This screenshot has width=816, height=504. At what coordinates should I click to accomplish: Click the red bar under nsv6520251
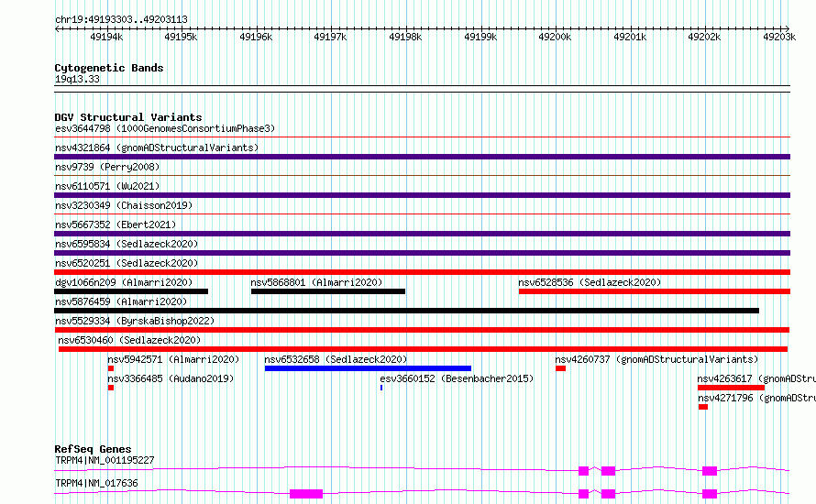[422, 272]
